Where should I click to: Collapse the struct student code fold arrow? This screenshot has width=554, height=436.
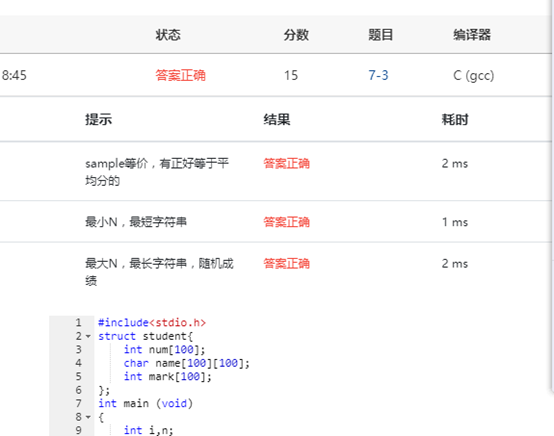pos(88,336)
